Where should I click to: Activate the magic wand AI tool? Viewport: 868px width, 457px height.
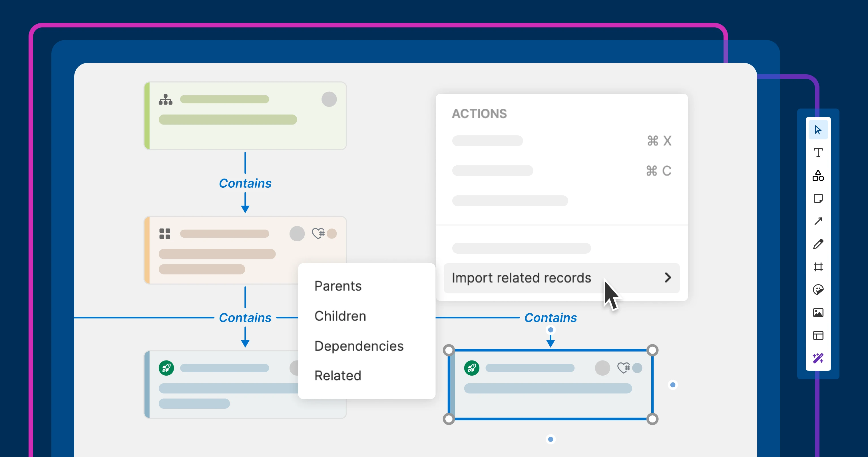pyautogui.click(x=818, y=358)
